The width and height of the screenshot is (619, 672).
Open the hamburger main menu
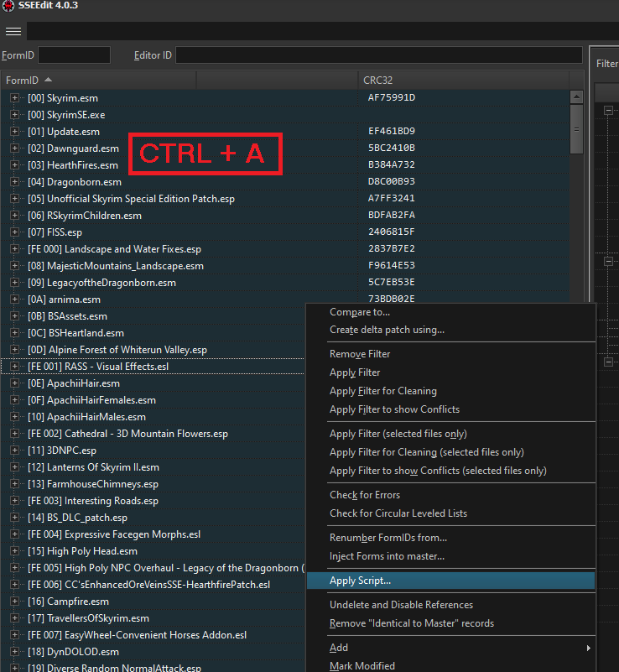click(x=13, y=31)
